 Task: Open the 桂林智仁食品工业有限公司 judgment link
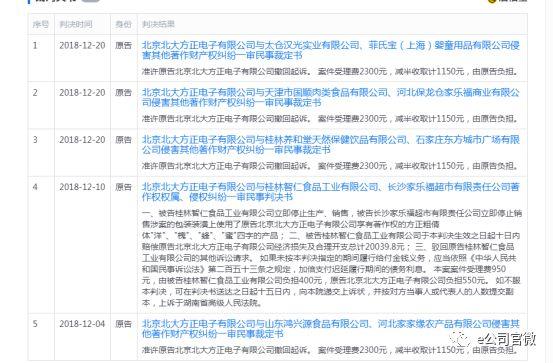330,192
